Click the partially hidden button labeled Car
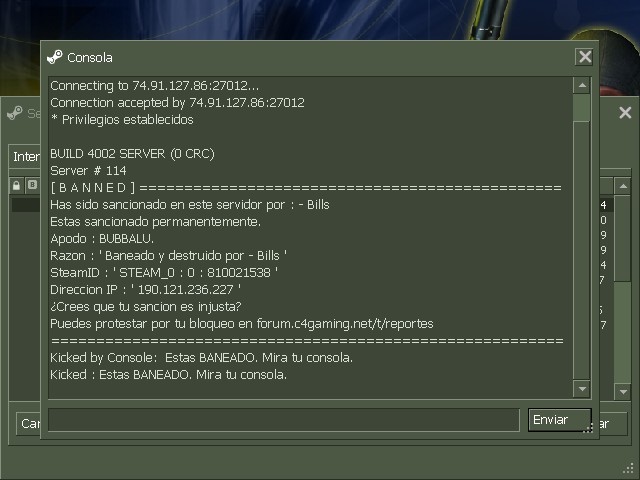 29,424
